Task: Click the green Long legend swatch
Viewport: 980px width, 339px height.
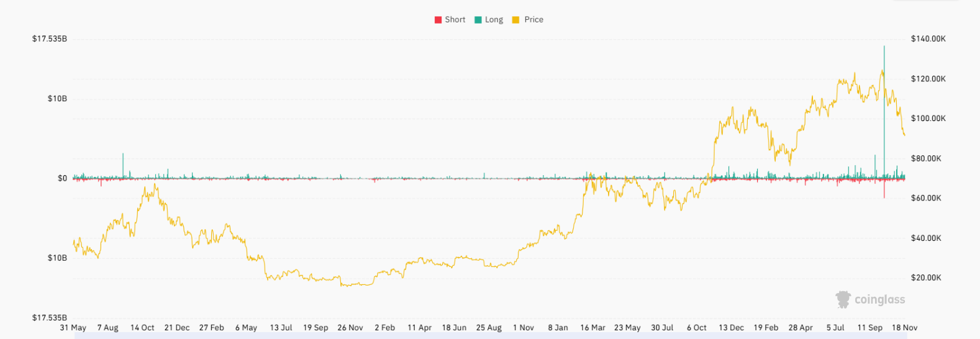Action: 478,20
